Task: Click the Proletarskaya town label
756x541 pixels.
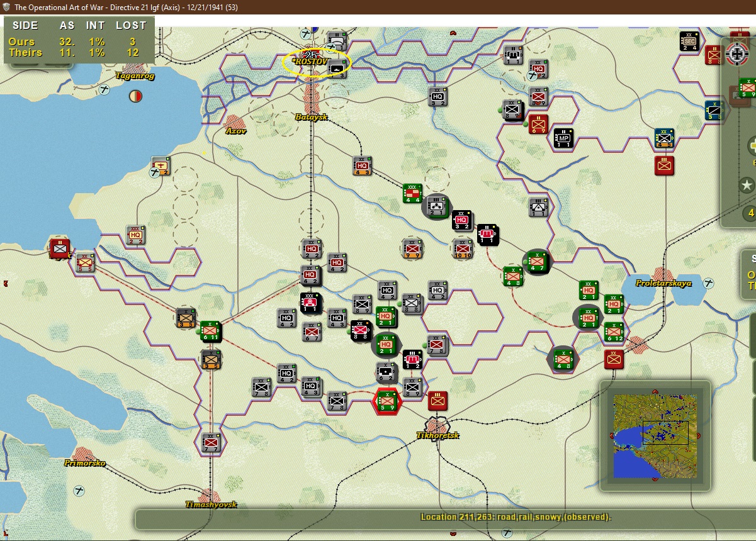Action: (x=663, y=283)
